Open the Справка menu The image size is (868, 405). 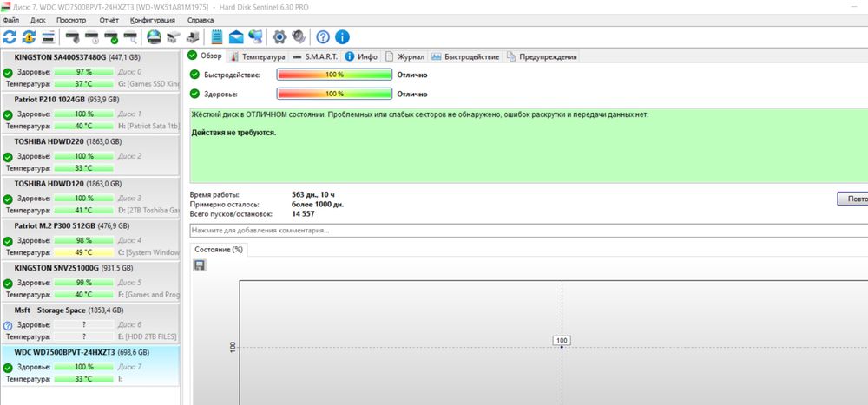201,20
